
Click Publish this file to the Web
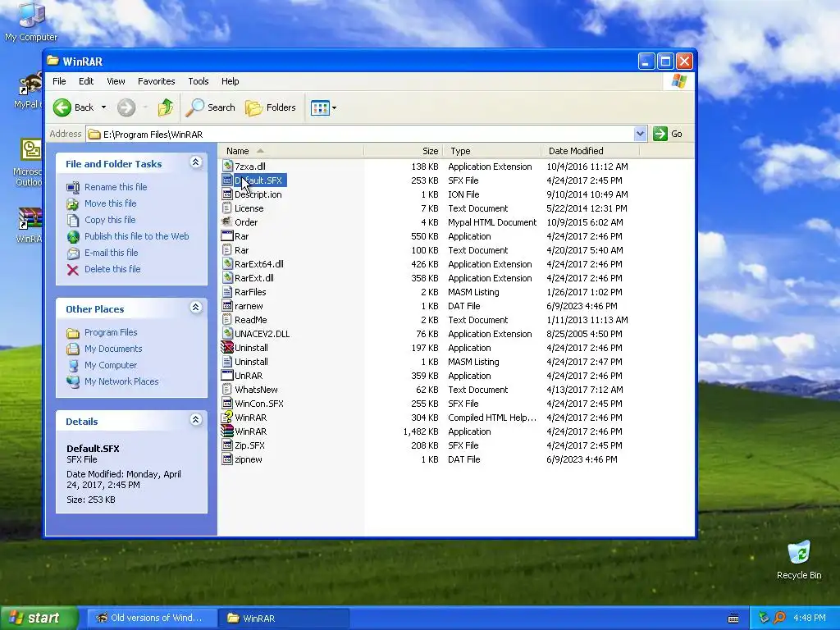coord(137,236)
